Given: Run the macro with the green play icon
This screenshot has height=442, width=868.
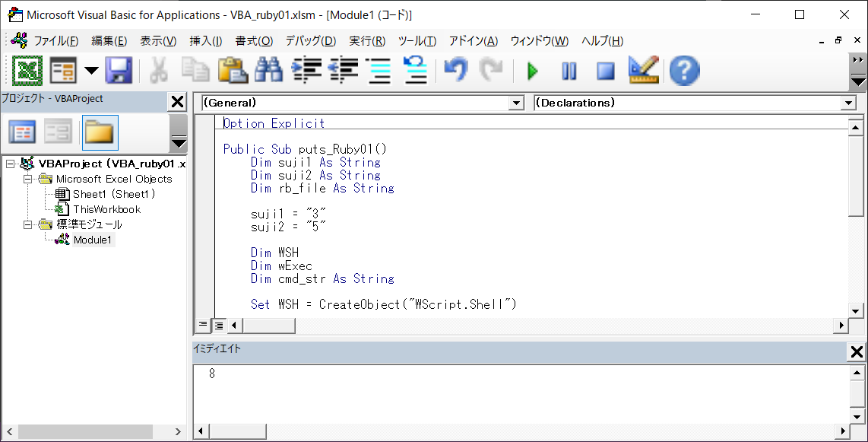Looking at the screenshot, I should click(533, 71).
